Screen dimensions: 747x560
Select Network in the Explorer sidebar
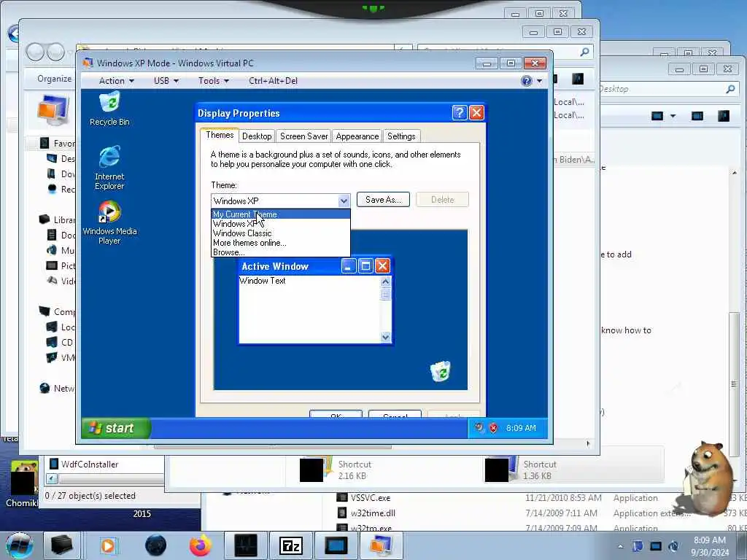57,388
